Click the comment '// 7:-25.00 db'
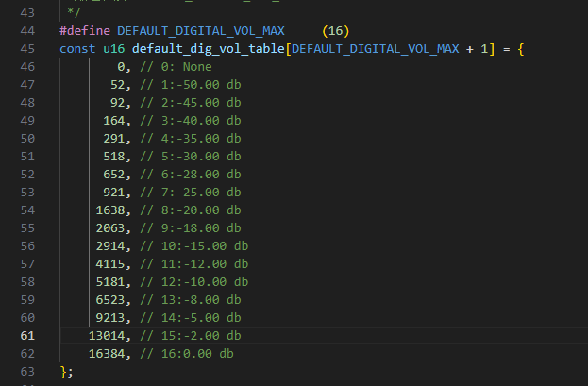The image size is (588, 386). pyautogui.click(x=191, y=193)
